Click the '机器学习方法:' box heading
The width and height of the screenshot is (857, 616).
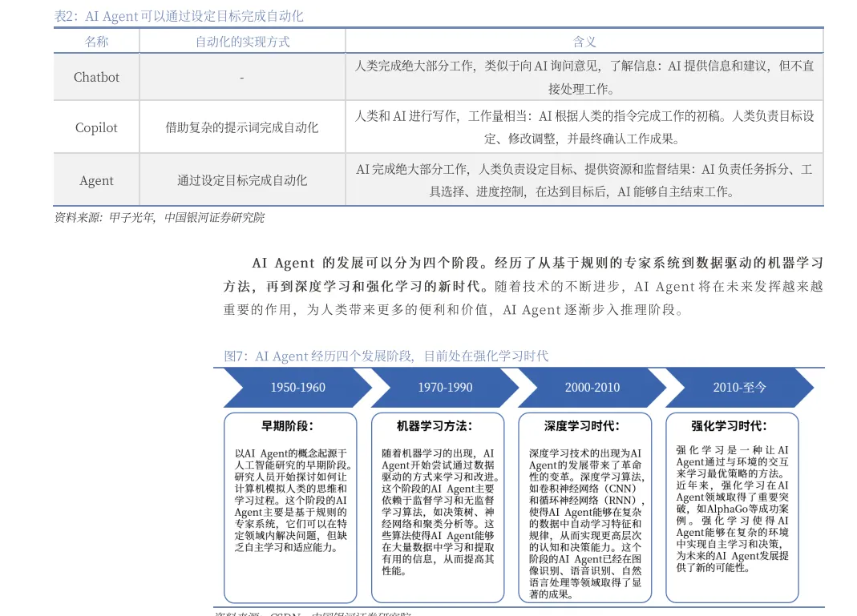coord(435,426)
